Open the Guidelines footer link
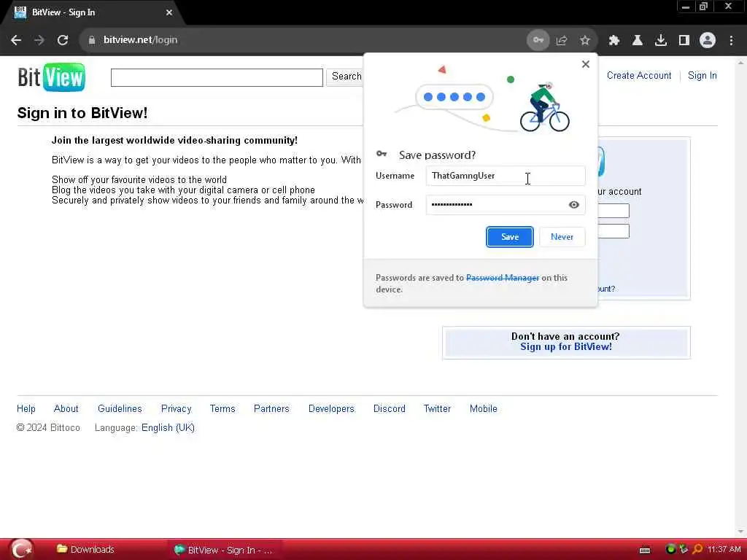 click(x=120, y=408)
